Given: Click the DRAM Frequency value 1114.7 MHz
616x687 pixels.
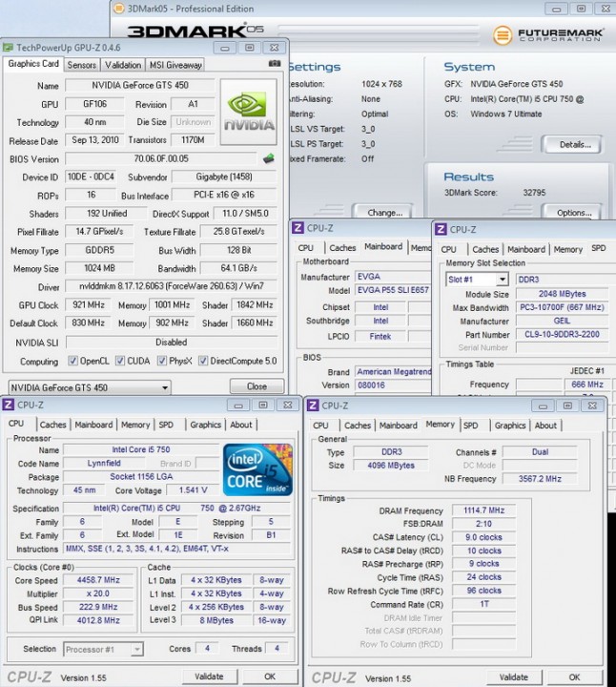Looking at the screenshot, I should point(483,510).
